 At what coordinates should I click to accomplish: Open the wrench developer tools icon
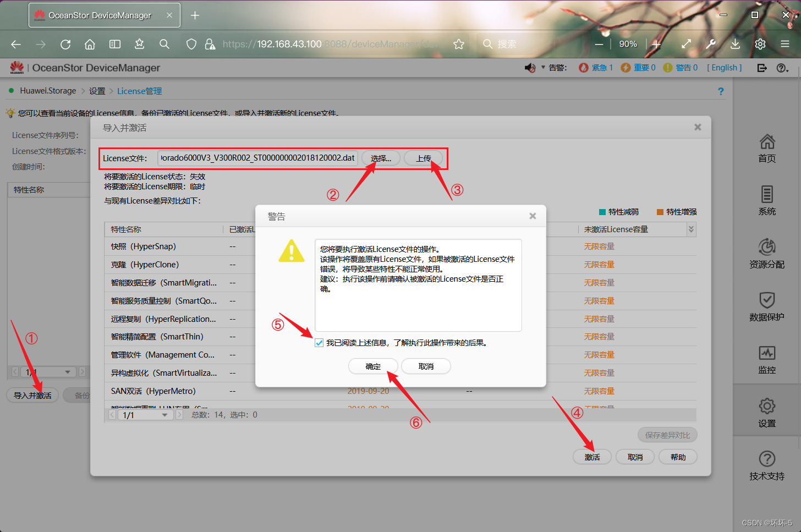[711, 44]
